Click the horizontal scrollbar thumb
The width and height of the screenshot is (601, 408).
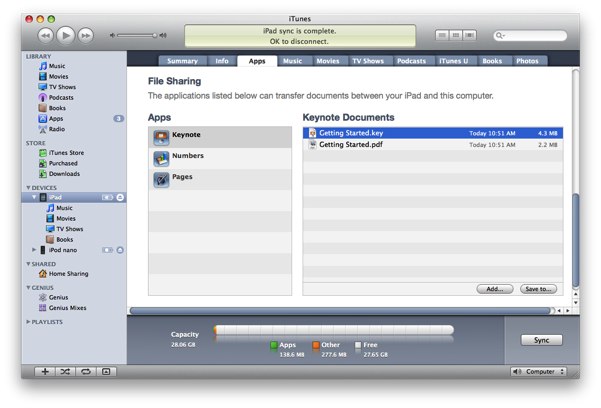pos(340,311)
